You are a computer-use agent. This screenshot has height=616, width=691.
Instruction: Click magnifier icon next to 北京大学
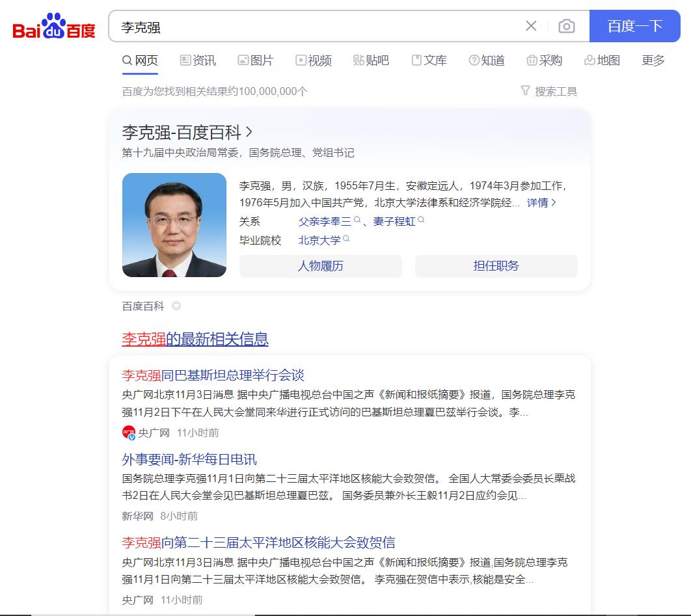tap(346, 238)
